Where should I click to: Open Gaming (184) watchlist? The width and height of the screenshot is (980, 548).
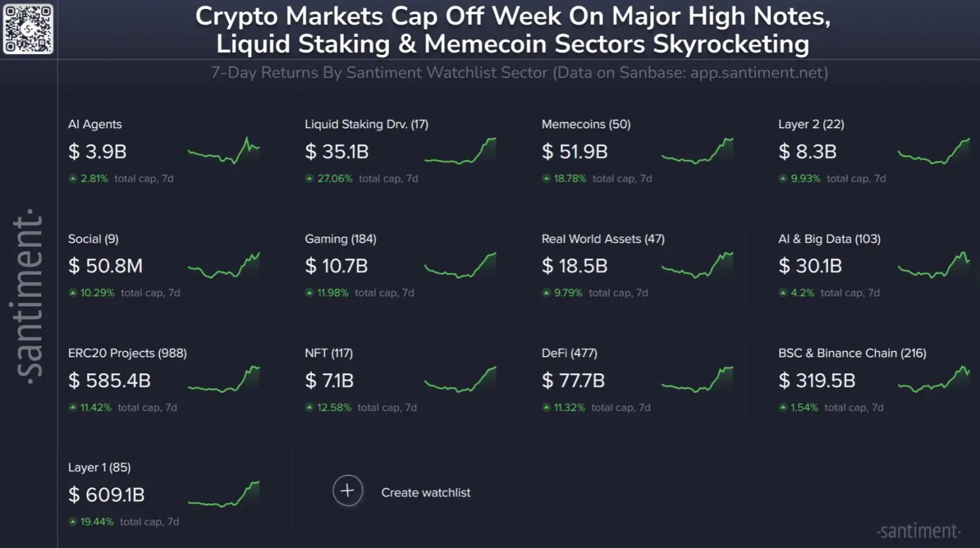coord(341,239)
